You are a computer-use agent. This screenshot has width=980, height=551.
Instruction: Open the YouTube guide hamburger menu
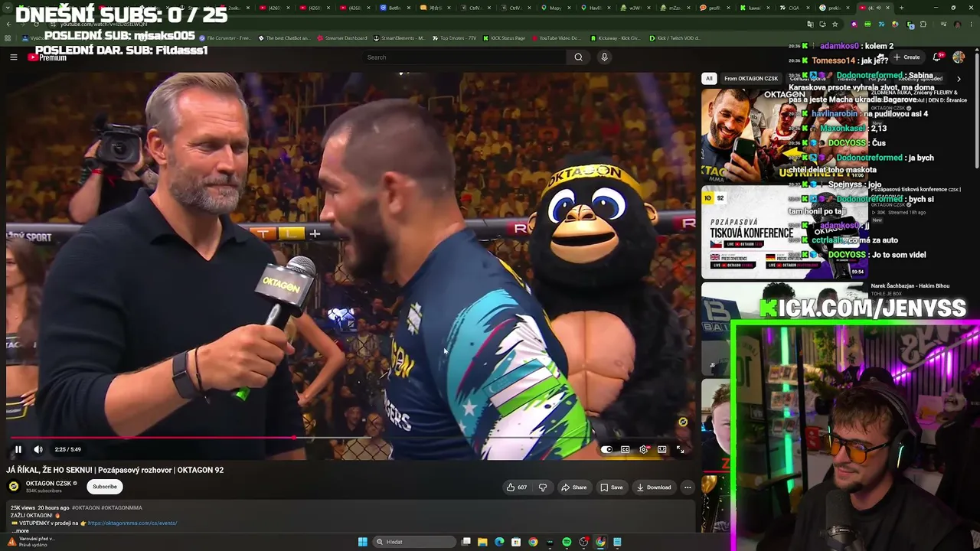click(x=13, y=57)
